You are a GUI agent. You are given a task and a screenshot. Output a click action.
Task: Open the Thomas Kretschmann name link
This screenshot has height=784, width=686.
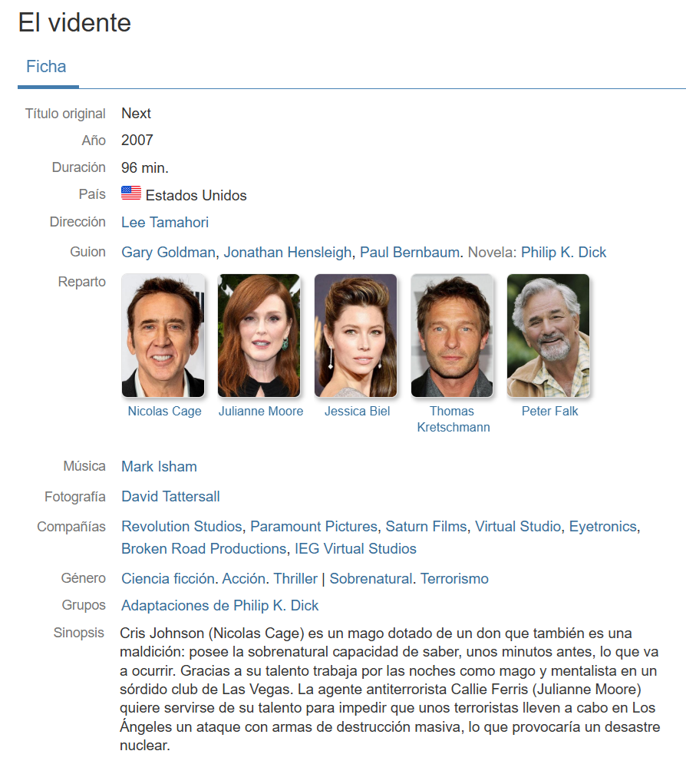pos(453,419)
